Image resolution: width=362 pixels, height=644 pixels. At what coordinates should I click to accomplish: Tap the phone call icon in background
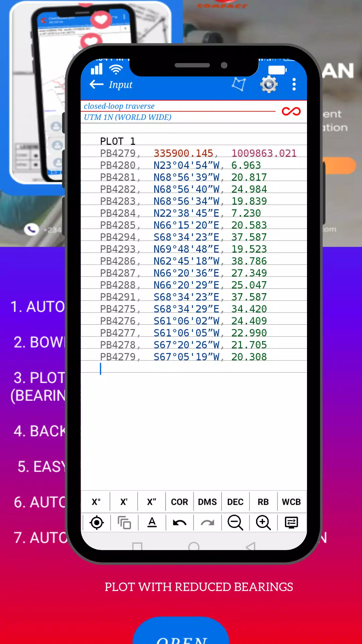coord(32,229)
